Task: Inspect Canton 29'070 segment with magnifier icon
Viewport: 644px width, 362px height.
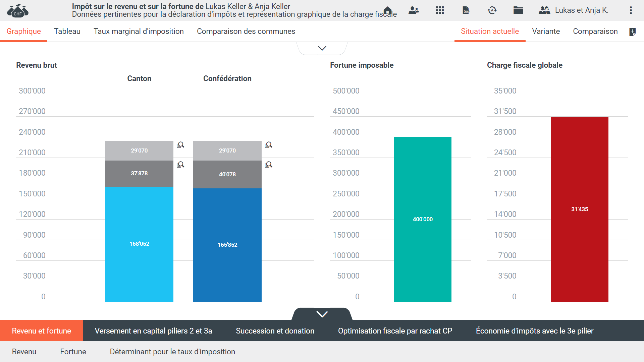Action: pyautogui.click(x=180, y=145)
